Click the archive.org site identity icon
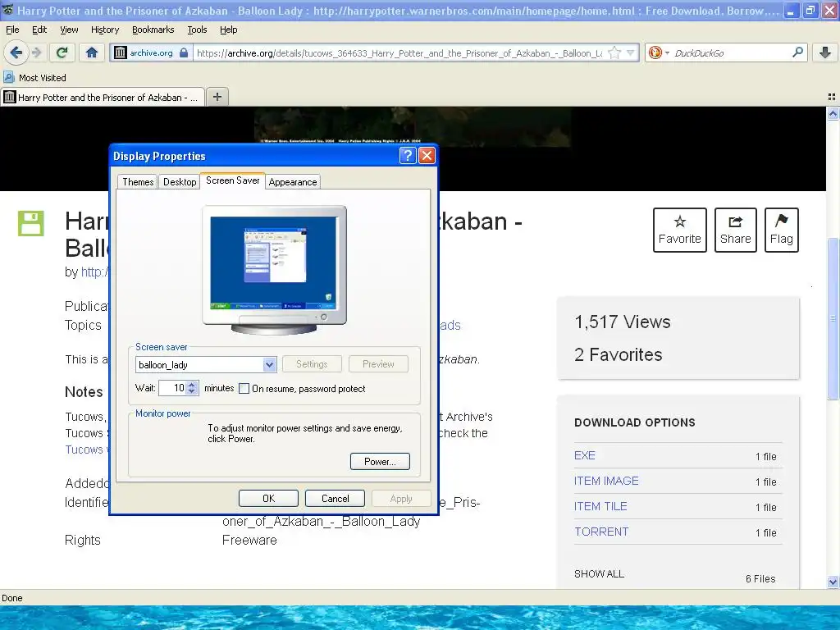840x630 pixels. coord(121,52)
